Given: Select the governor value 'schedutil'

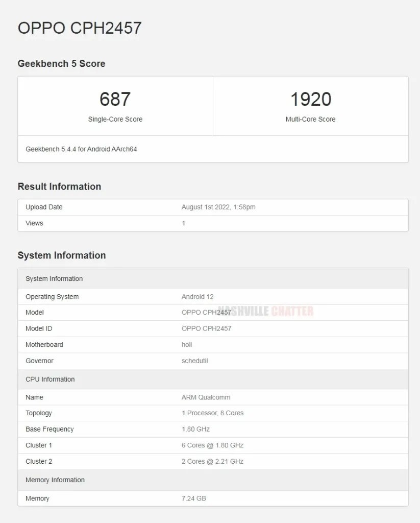Looking at the screenshot, I should pos(194,361).
